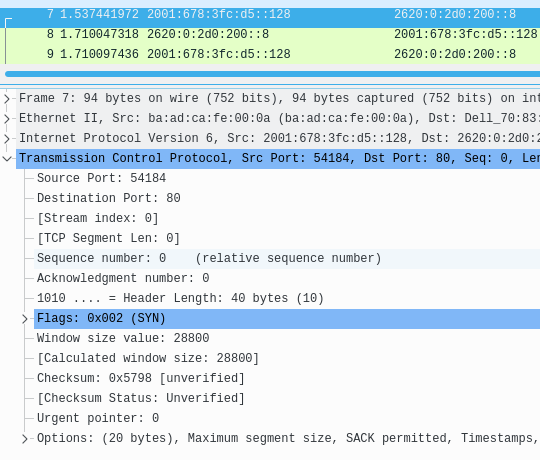This screenshot has width=540, height=460.
Task: Expand Internet Protocol Version 6 section
Action: (x=7, y=139)
